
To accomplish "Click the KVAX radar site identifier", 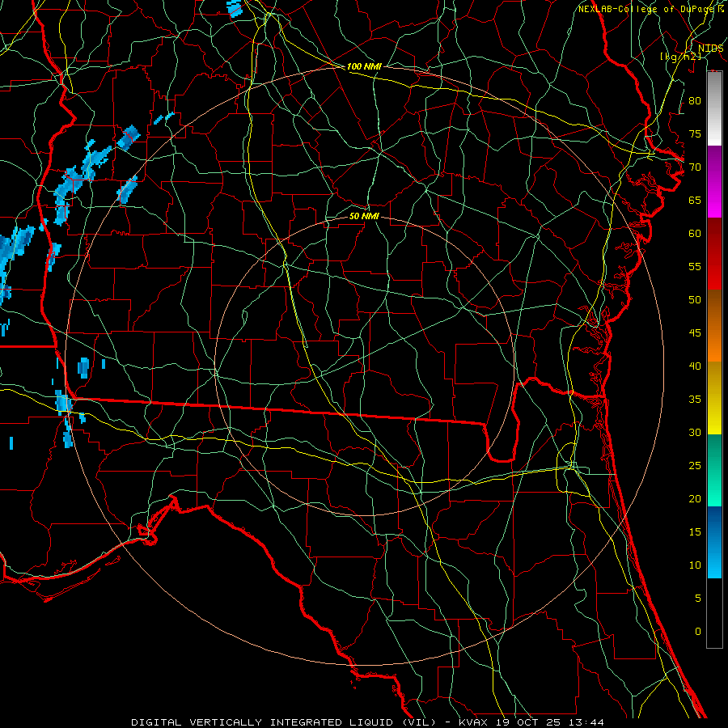I will [x=472, y=722].
